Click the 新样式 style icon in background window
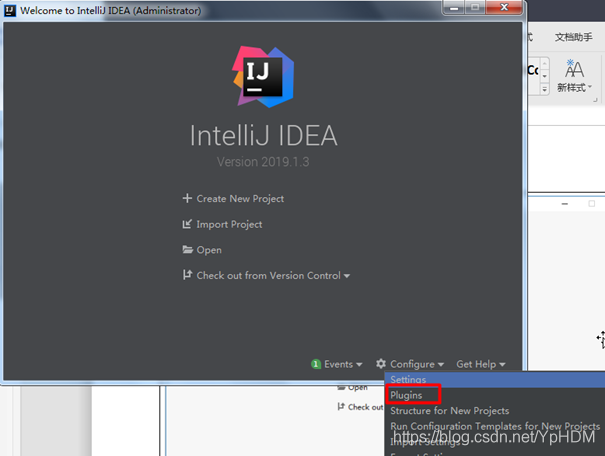The height and width of the screenshot is (456, 605). tap(574, 69)
